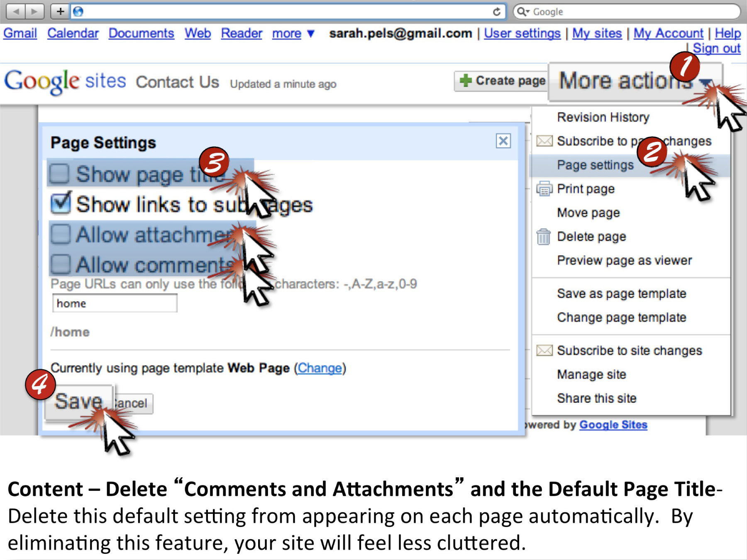Open My sites link
Screen dimensions: 747x560
[597, 33]
